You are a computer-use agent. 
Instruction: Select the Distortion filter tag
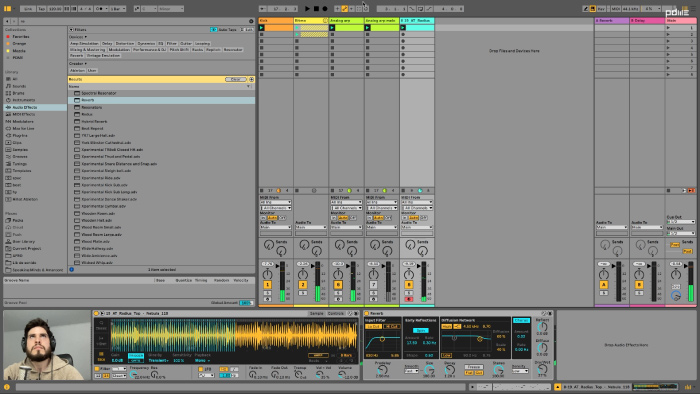click(x=125, y=44)
